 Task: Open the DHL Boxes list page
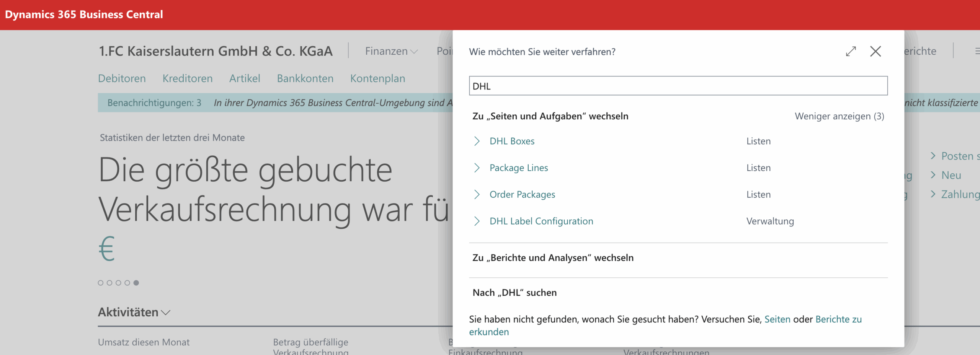tap(512, 141)
